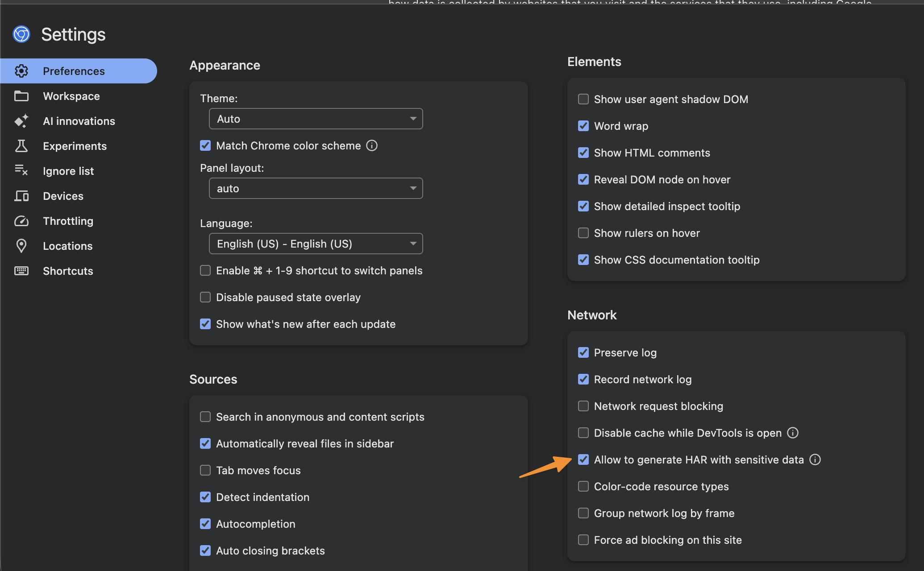The image size is (924, 571).
Task: Switch to the Locations settings section
Action: point(67,246)
